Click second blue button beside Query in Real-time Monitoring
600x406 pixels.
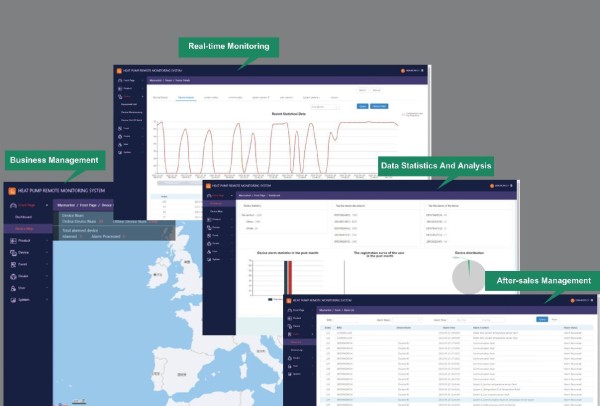pos(379,106)
